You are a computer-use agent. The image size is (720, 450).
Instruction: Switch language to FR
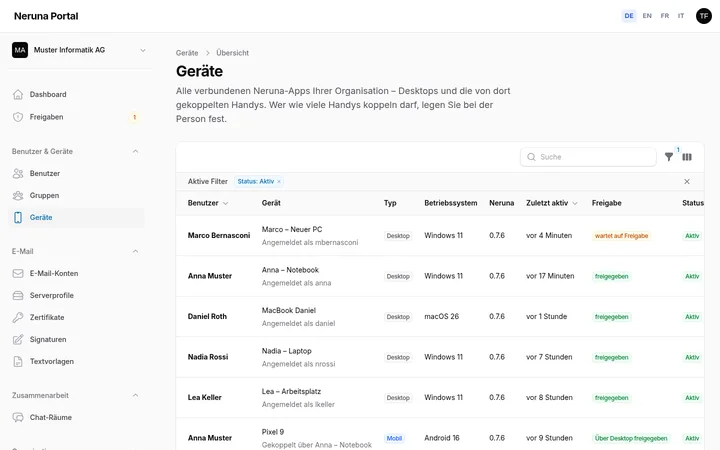tap(664, 16)
